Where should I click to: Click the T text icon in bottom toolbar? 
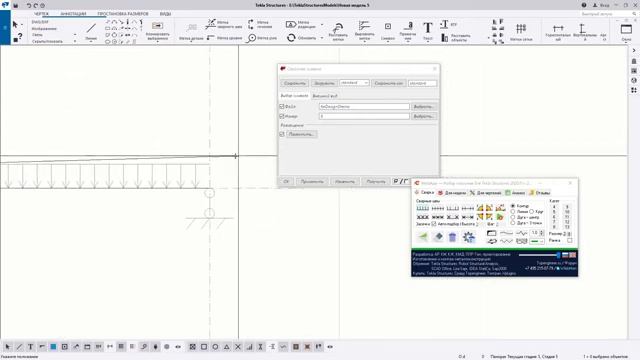pos(31,347)
